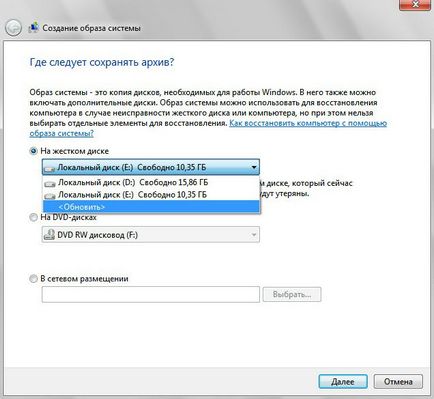Screen dimensions: 434x399
Task: Select the 'На жестком диске' radio button
Action: pos(33,151)
